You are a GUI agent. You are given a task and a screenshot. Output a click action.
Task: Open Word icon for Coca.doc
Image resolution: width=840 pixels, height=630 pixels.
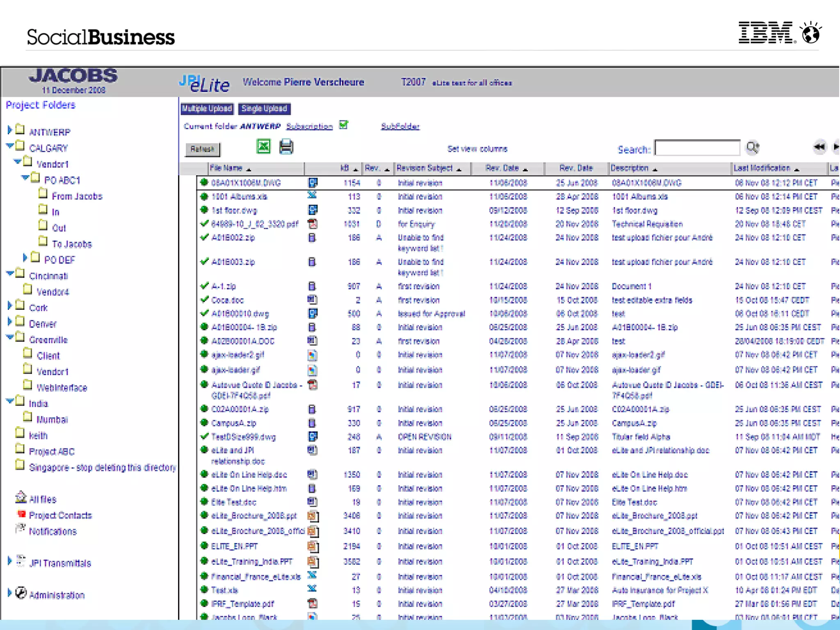click(312, 300)
